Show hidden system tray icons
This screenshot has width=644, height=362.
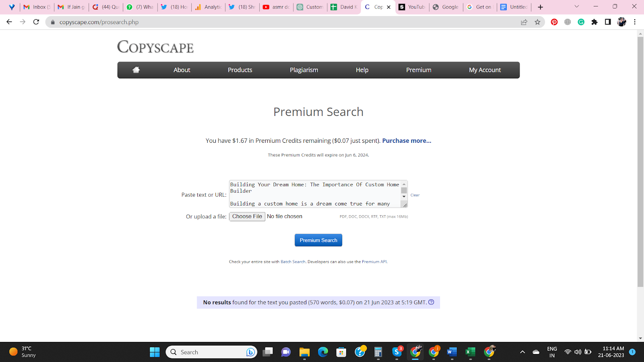pyautogui.click(x=522, y=352)
